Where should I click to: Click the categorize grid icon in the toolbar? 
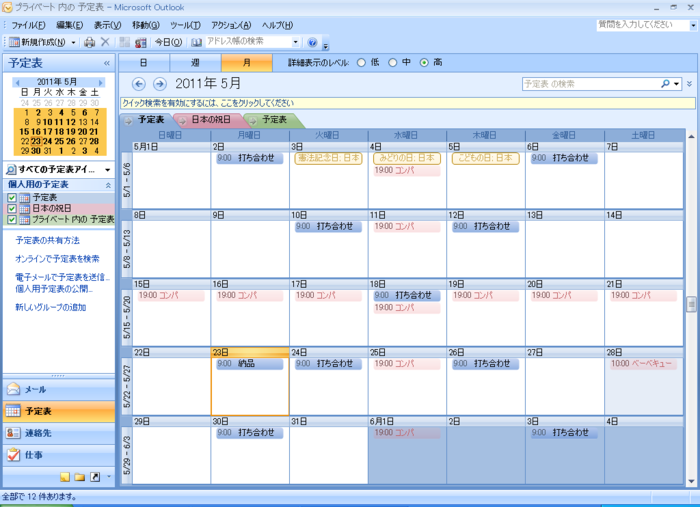point(125,42)
